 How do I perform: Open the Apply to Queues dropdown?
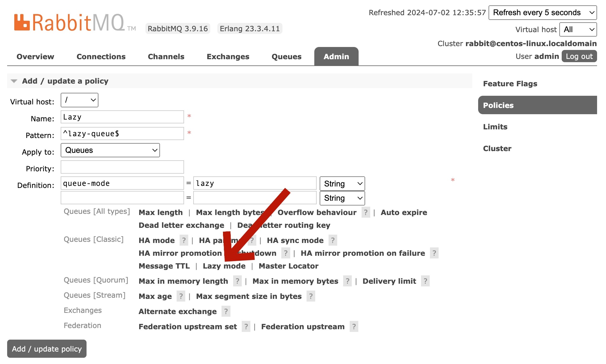pyautogui.click(x=110, y=150)
